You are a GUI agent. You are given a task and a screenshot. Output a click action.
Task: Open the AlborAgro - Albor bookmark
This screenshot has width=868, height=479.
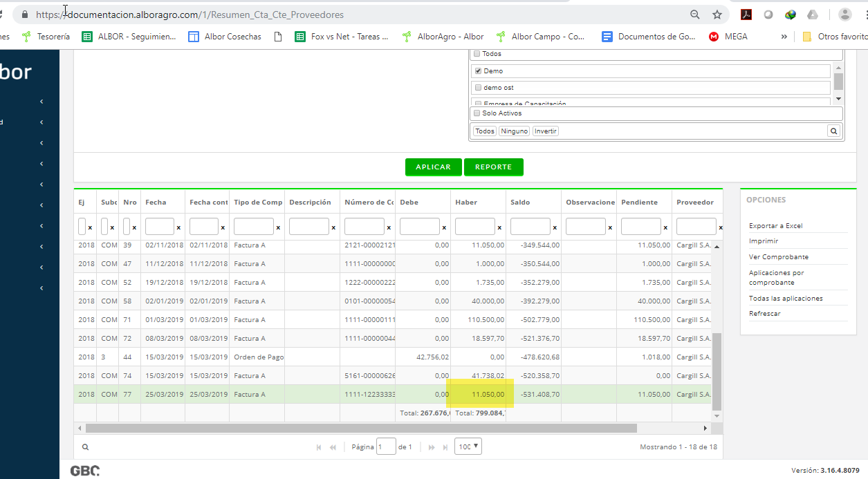(443, 37)
